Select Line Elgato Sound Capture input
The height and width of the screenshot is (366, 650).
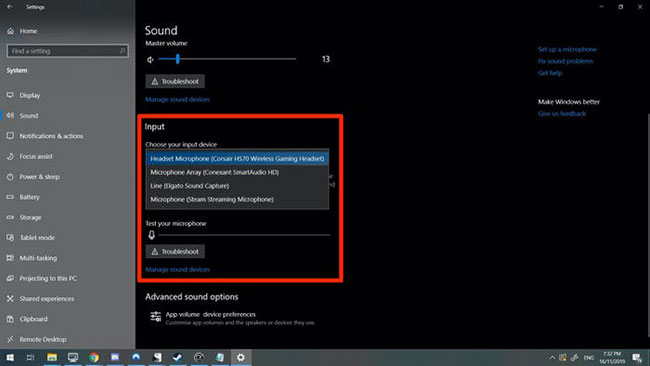point(237,186)
